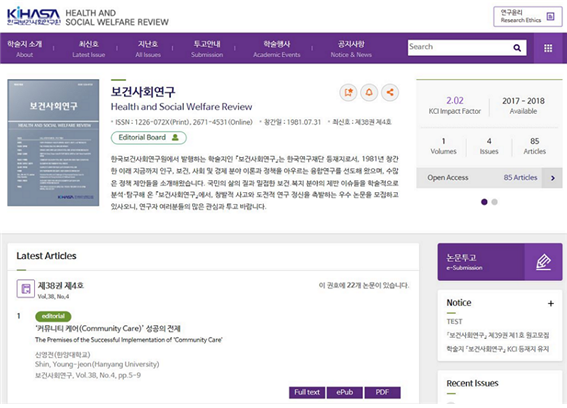Screen dimensions: 567x408
Task: Click the Health and Social Welfare Review subtitle
Action: click(x=181, y=107)
